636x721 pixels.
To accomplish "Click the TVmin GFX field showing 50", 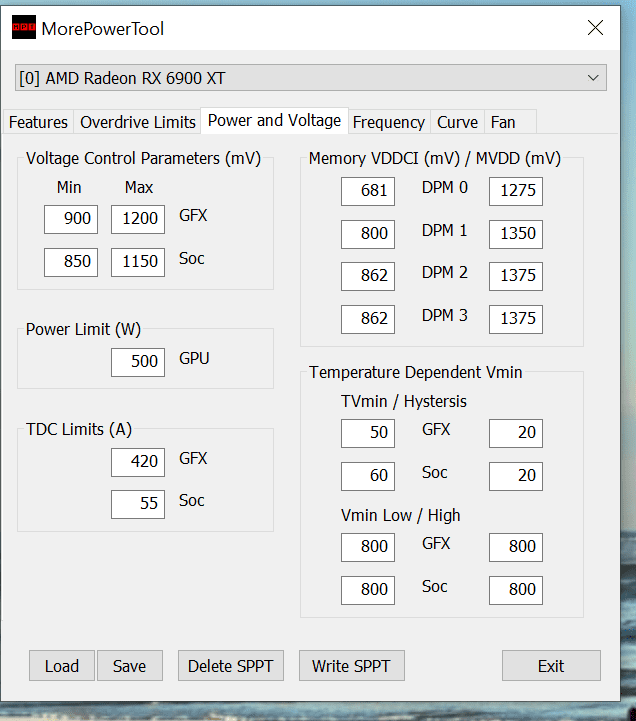I will 368,433.
